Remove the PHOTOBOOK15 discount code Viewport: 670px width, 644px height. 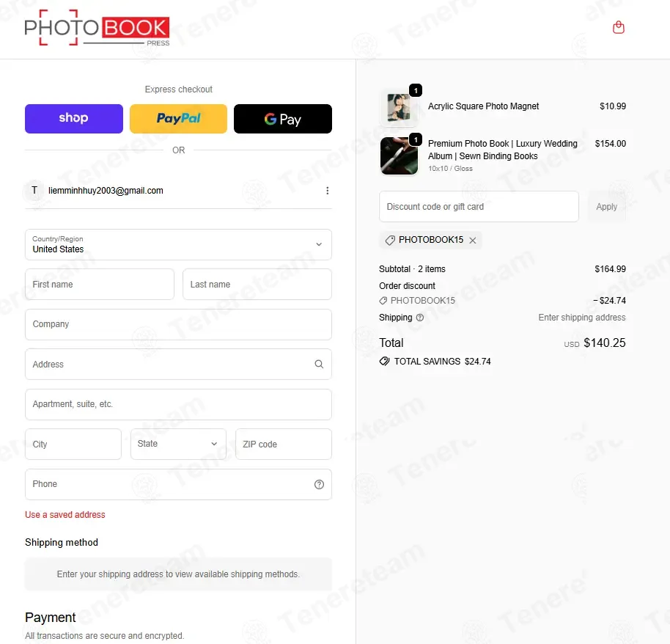pyautogui.click(x=473, y=241)
